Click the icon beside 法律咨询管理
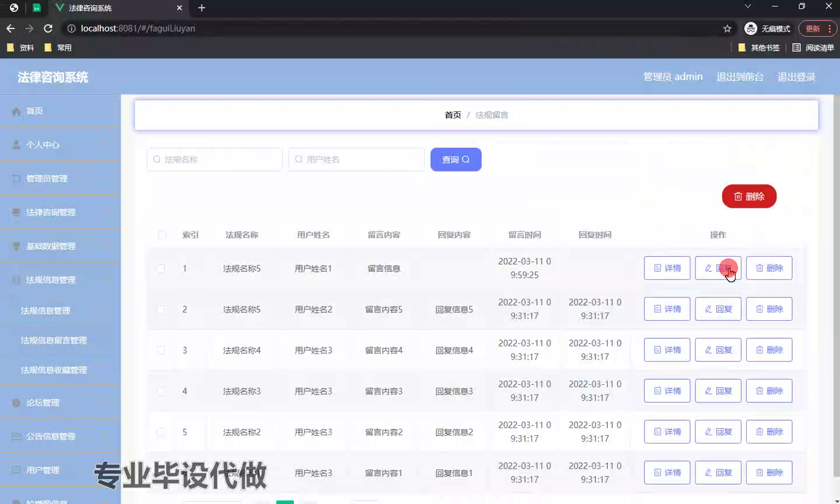 pyautogui.click(x=16, y=212)
